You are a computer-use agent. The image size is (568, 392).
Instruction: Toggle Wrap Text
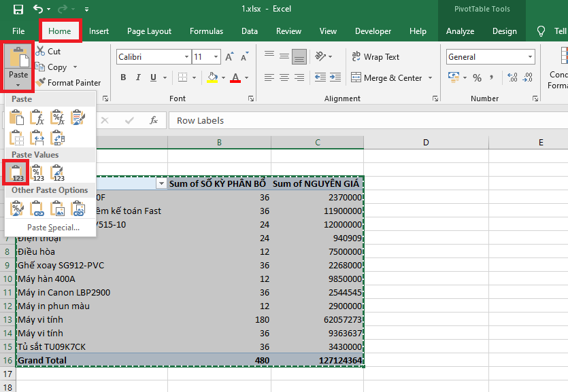(375, 57)
